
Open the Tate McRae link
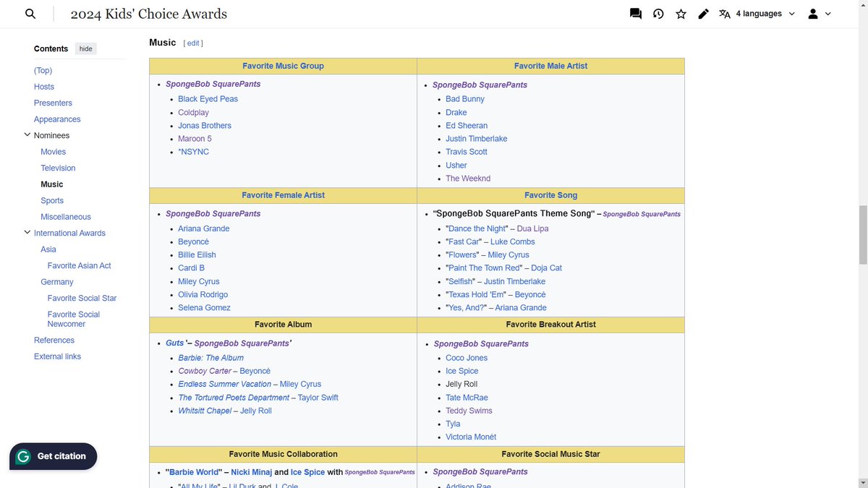(x=467, y=398)
